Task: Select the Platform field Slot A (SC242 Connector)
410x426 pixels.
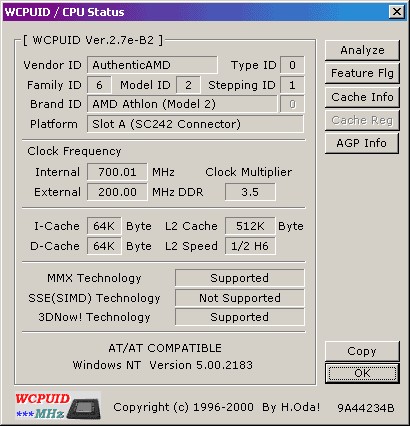Action: pos(195,124)
